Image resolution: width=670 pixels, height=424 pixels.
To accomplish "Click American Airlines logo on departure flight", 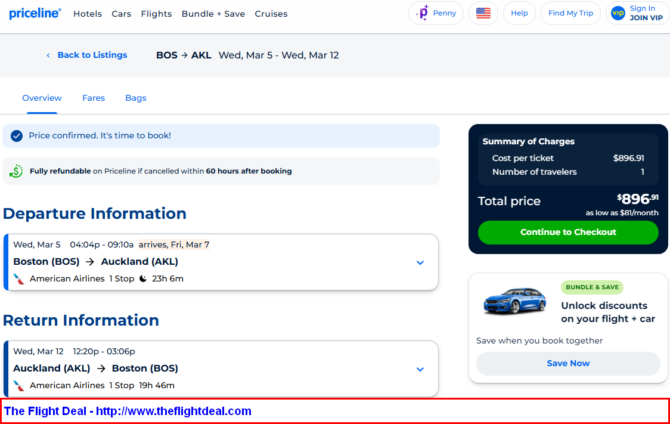I will tap(19, 279).
